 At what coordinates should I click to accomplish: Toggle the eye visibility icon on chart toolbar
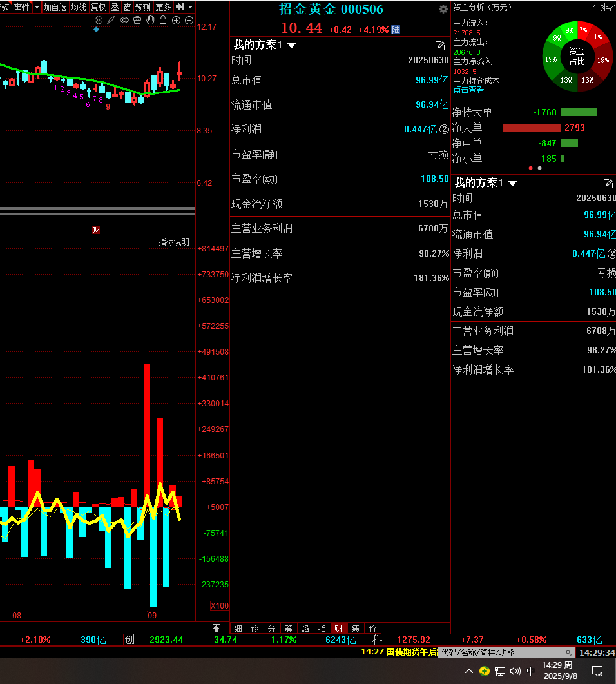click(124, 20)
